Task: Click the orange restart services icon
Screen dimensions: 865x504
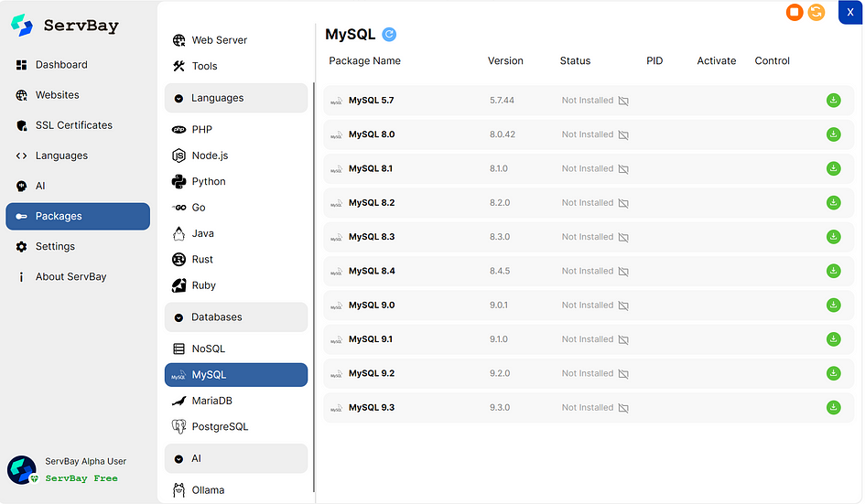Action: coord(816,12)
